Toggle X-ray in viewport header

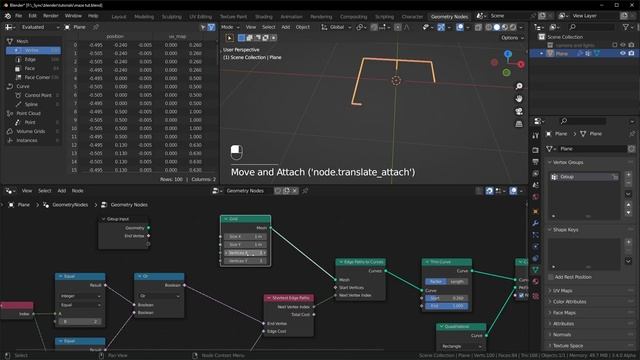click(478, 27)
